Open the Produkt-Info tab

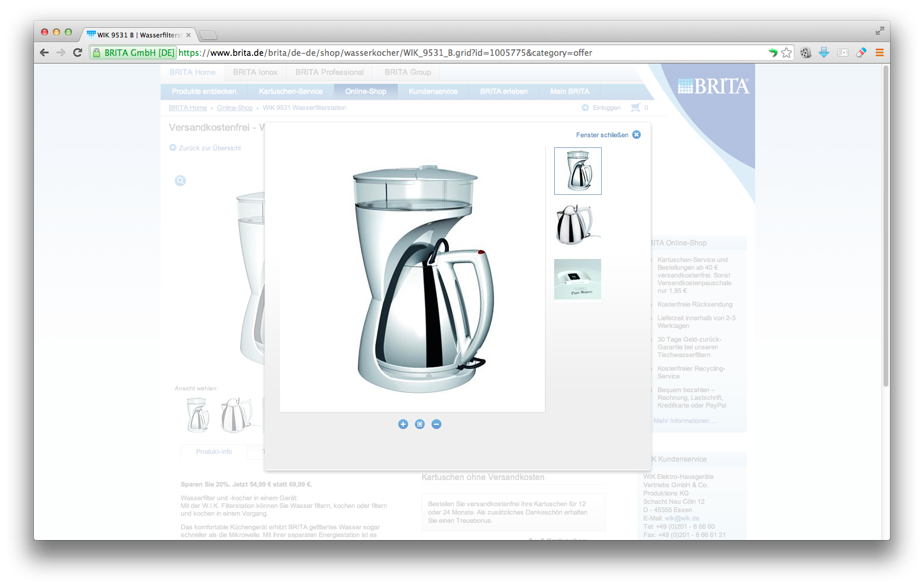[214, 452]
